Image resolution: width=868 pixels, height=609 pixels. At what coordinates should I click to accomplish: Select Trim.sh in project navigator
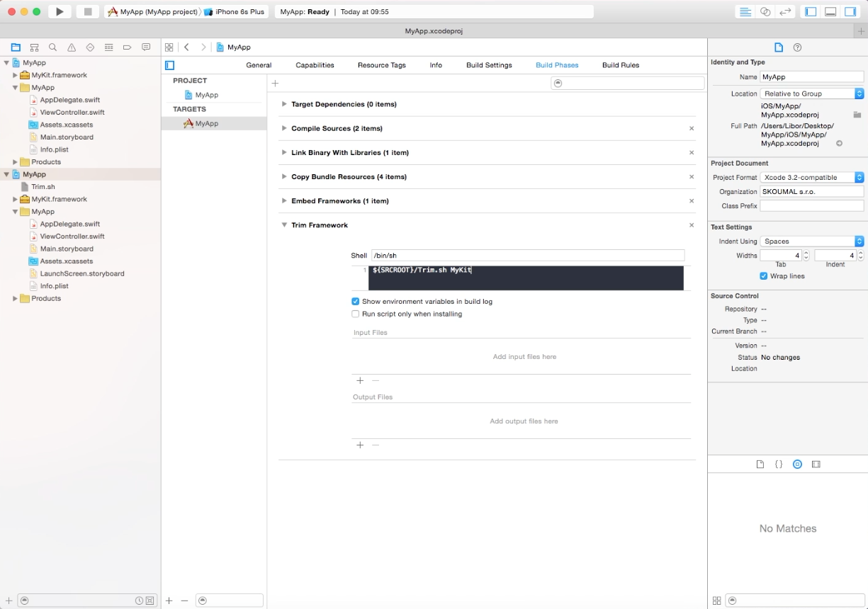point(43,187)
